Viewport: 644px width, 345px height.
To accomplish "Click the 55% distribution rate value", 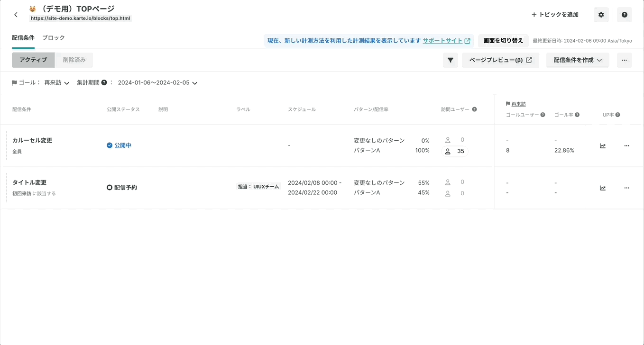I will pos(424,182).
